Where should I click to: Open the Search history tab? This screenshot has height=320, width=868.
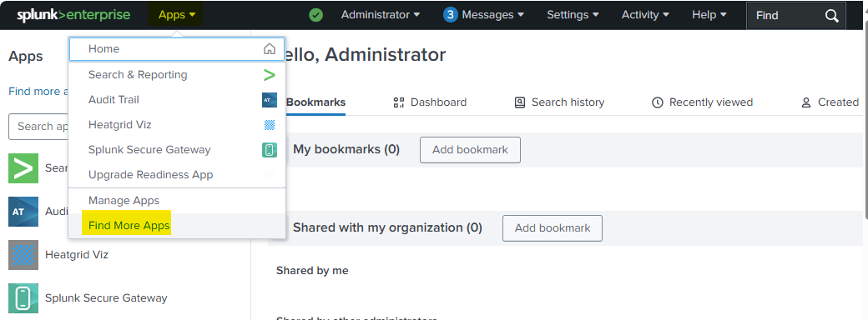[x=559, y=102]
